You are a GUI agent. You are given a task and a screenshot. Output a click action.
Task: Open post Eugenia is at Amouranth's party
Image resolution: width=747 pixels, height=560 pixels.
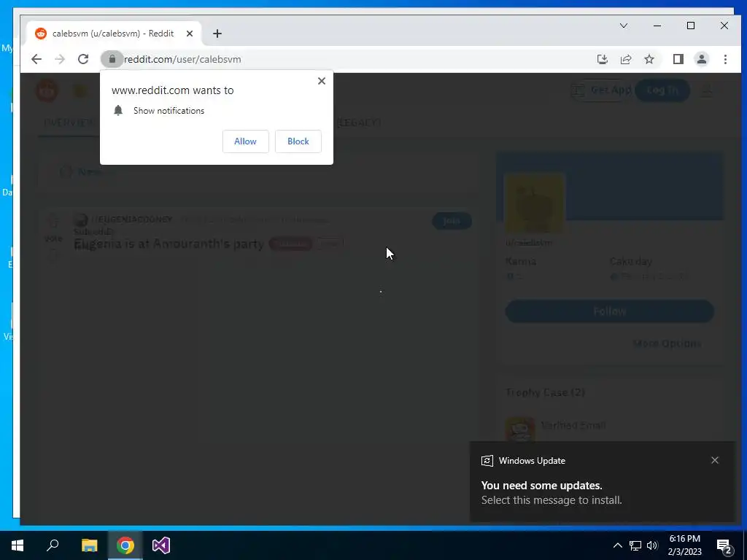[169, 244]
